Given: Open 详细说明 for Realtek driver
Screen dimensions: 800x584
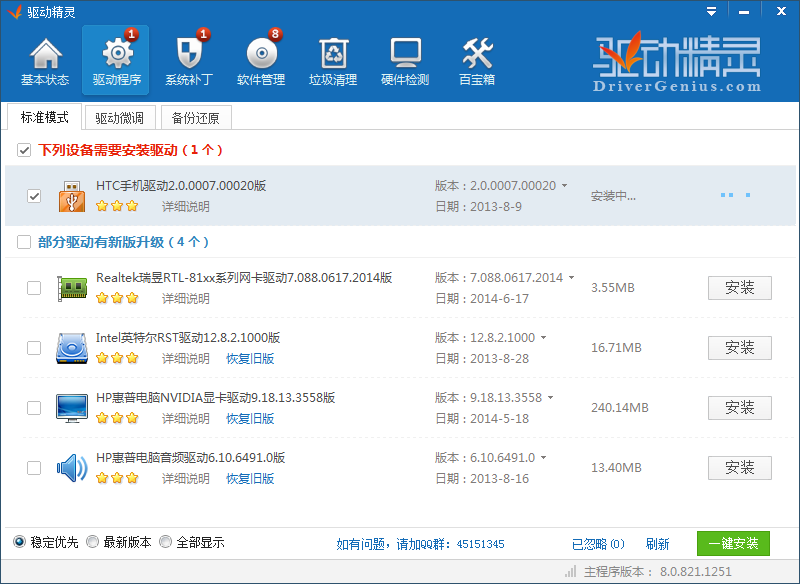Looking at the screenshot, I should (x=186, y=298).
